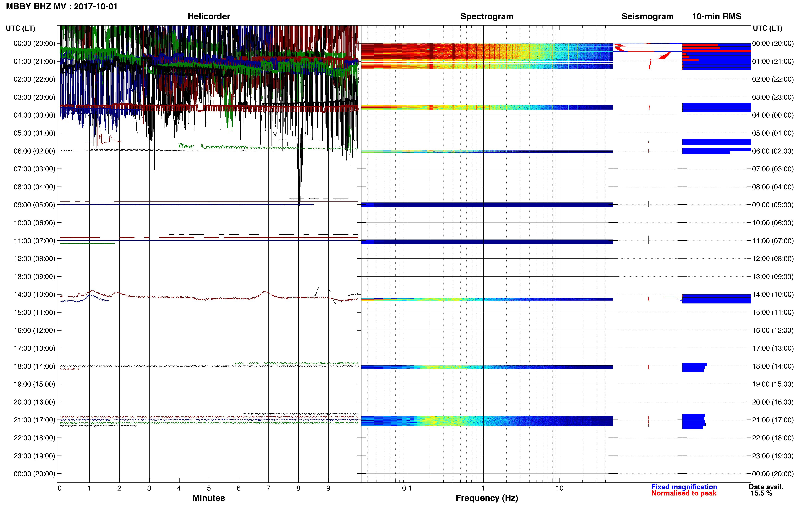Click right time label '22:00 (18:00)'
The image size is (812, 508).
pos(773,438)
